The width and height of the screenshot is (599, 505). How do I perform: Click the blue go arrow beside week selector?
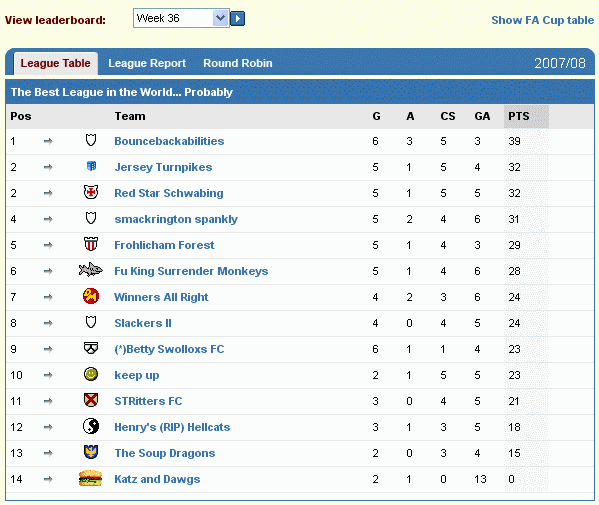pyautogui.click(x=238, y=18)
